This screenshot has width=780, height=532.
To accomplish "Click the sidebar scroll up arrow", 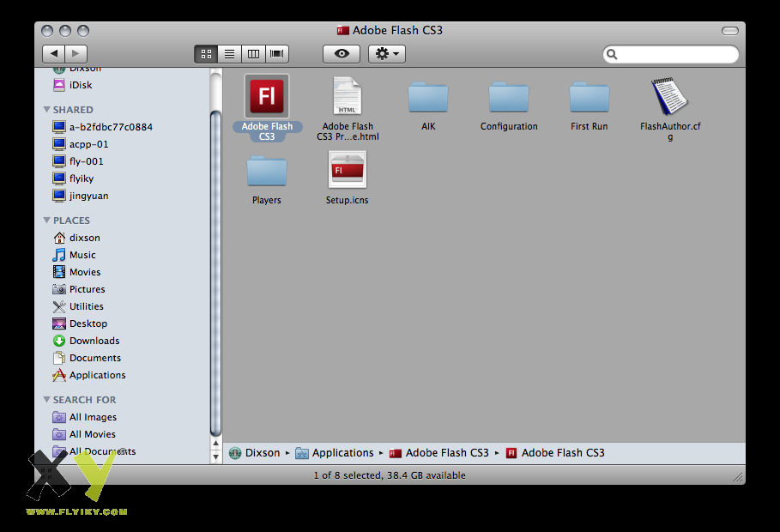I will pos(216,443).
